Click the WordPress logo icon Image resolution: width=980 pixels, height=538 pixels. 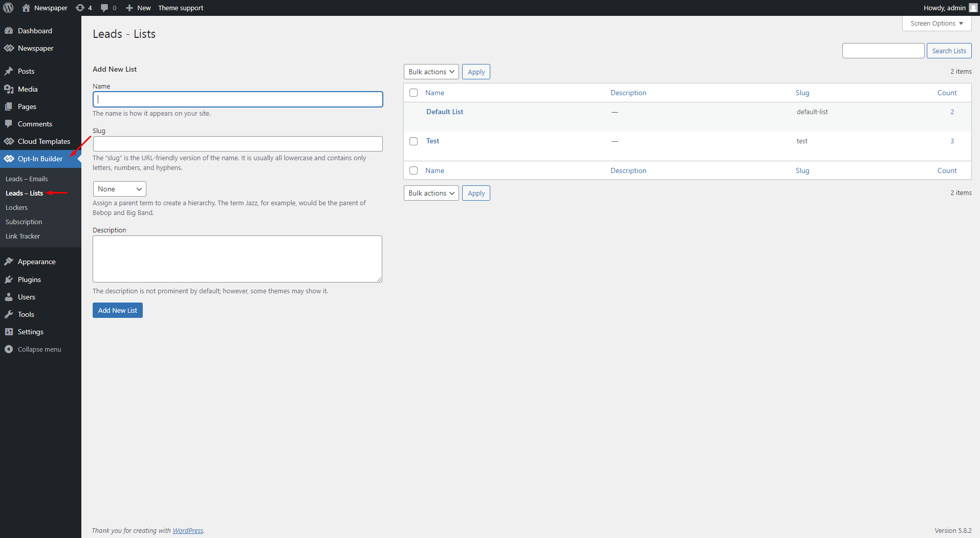(8, 8)
